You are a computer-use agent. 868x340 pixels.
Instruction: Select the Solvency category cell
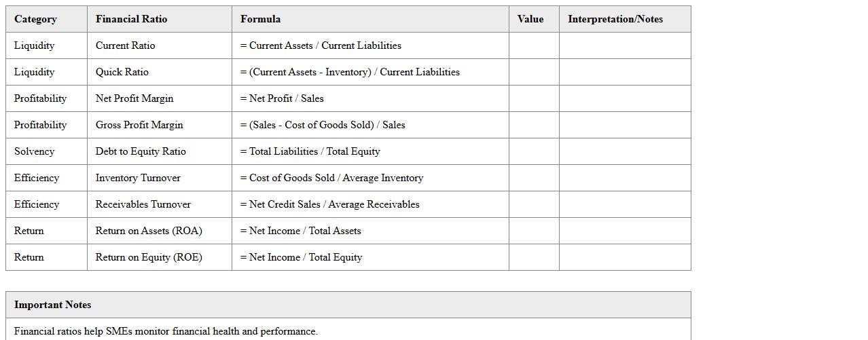[34, 151]
